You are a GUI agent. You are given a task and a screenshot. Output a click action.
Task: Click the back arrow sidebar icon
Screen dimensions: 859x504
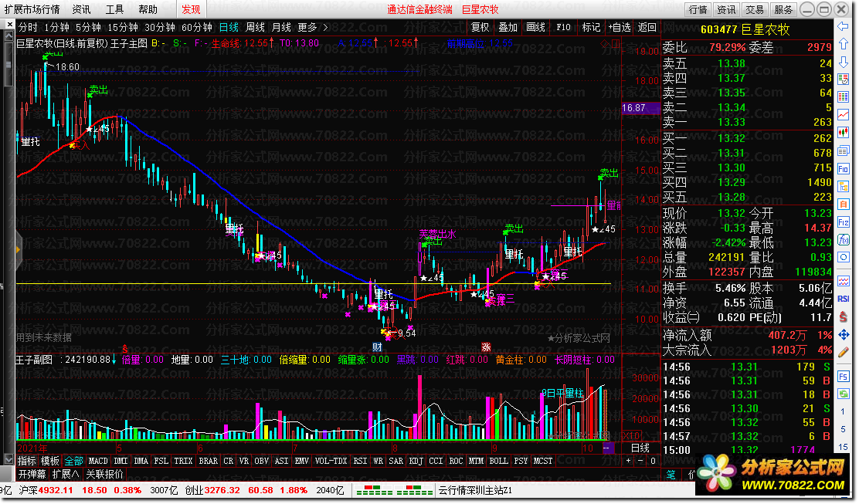point(843,26)
